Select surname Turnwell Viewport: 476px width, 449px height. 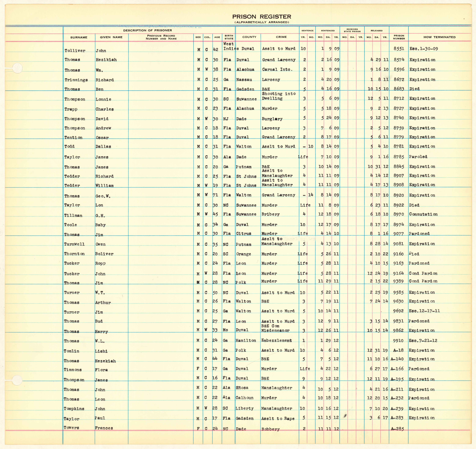74,244
